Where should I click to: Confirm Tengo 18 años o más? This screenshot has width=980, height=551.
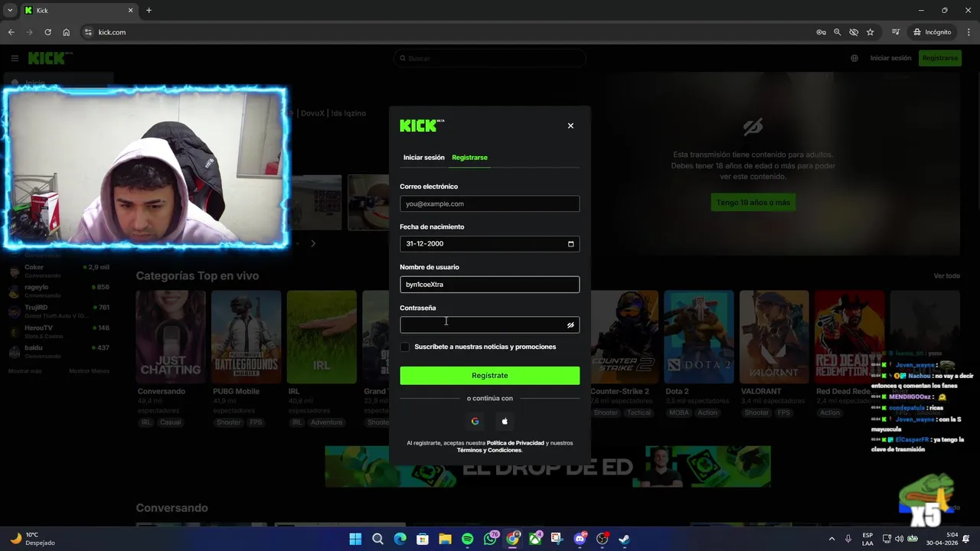[753, 202]
